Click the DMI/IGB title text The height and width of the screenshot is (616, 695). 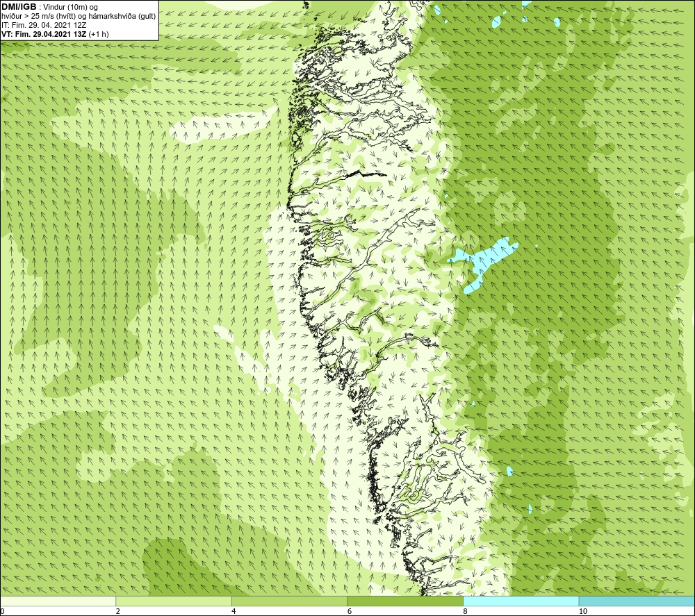pos(19,7)
